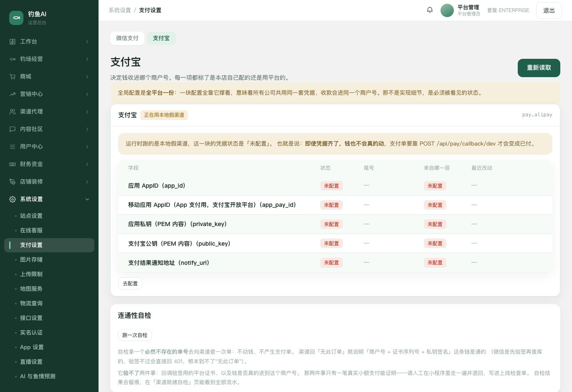Open 地图服务 in the sidebar
The height and width of the screenshot is (392, 572).
(x=49, y=289)
